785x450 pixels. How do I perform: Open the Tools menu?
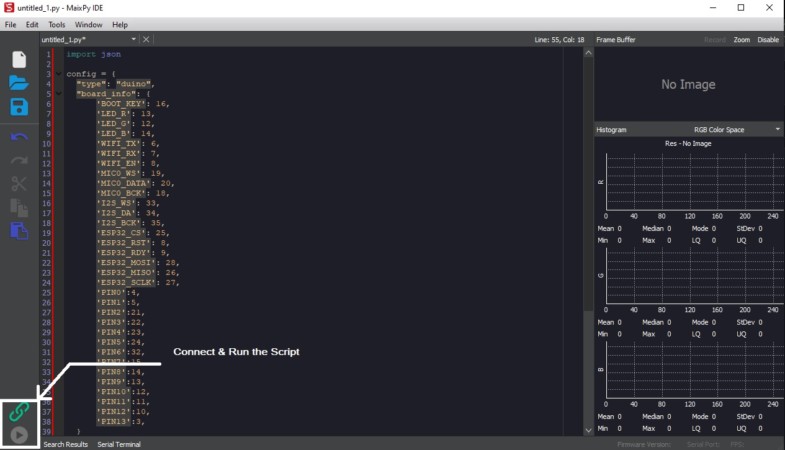pos(57,25)
